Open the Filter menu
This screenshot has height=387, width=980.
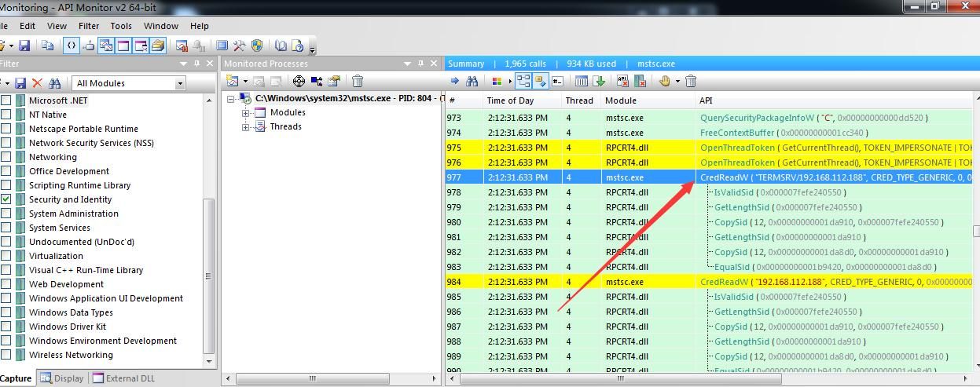click(89, 26)
